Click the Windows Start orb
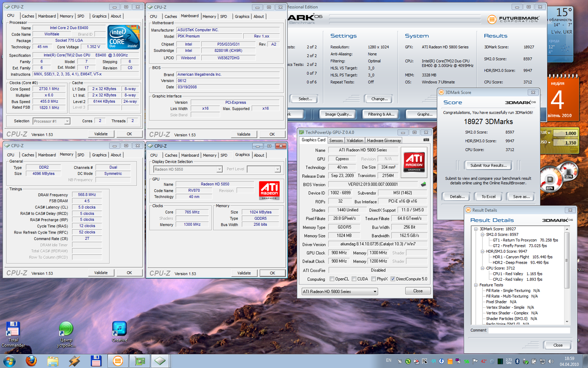 coord(9,361)
